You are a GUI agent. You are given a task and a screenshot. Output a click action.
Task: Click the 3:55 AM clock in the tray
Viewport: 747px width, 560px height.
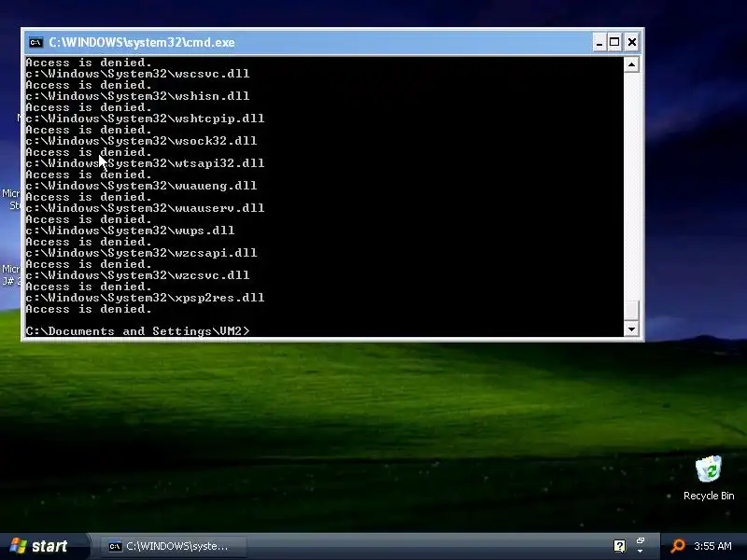712,546
